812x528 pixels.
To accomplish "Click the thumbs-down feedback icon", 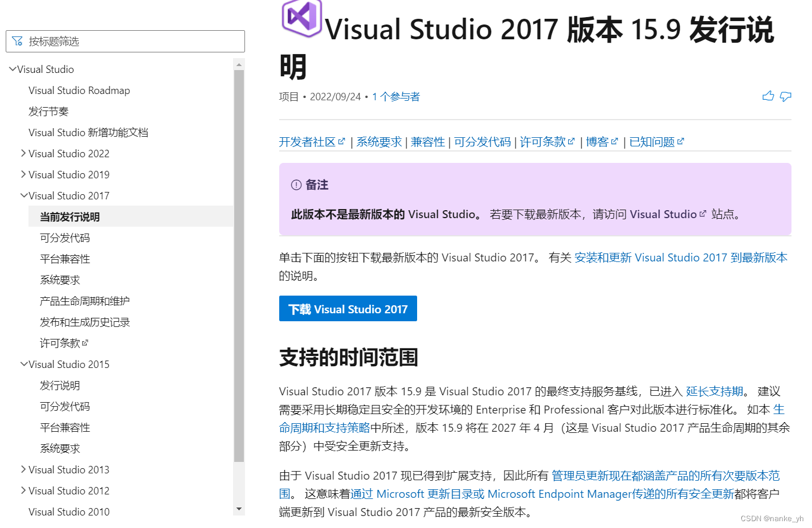I will click(785, 96).
